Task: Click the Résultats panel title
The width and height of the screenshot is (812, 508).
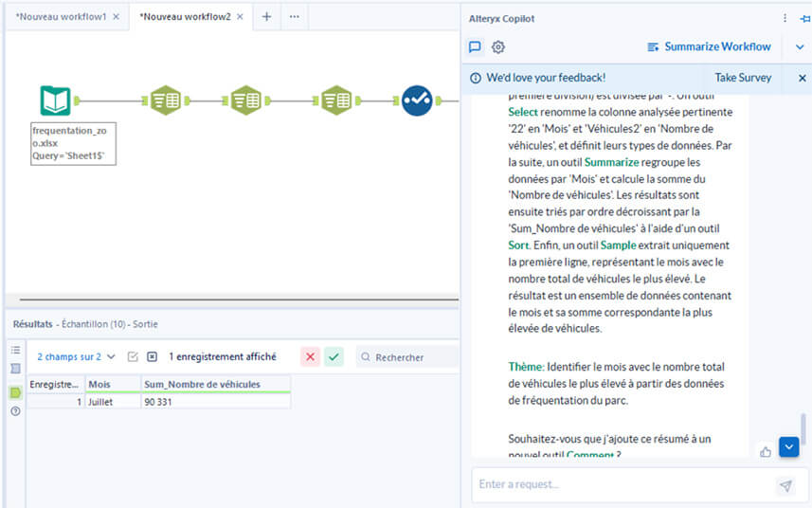Action: click(x=32, y=324)
